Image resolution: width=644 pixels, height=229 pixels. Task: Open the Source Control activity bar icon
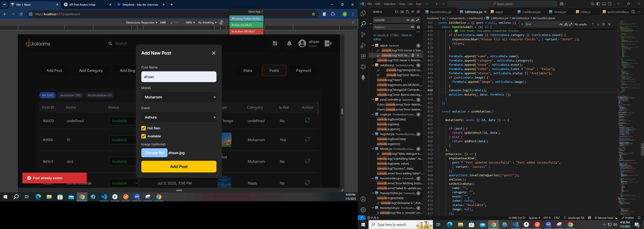pyautogui.click(x=363, y=34)
